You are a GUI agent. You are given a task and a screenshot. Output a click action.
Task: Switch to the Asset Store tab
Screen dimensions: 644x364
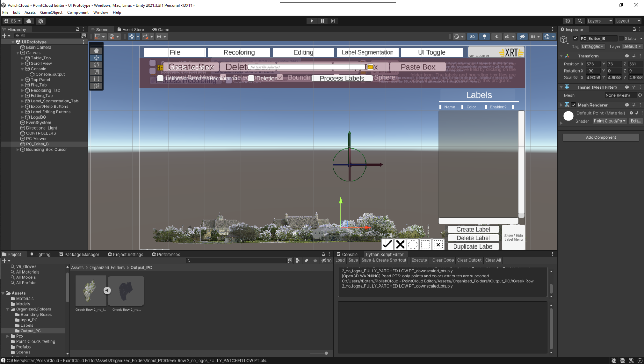pos(131,29)
